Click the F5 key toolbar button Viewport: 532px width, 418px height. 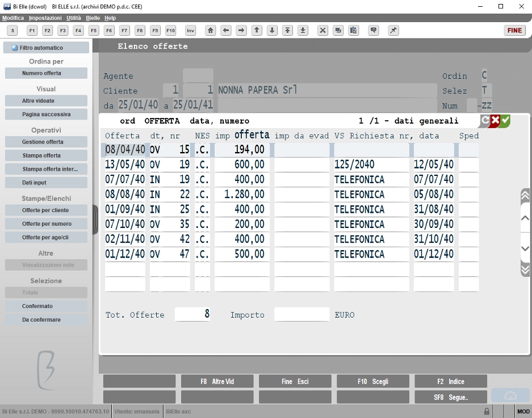94,31
